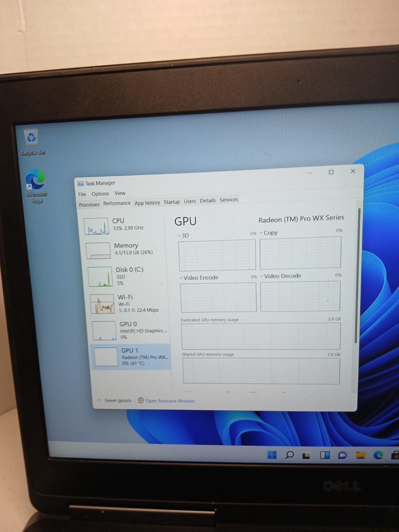Select the Memory performance entry
This screenshot has width=399, height=532.
click(125, 250)
